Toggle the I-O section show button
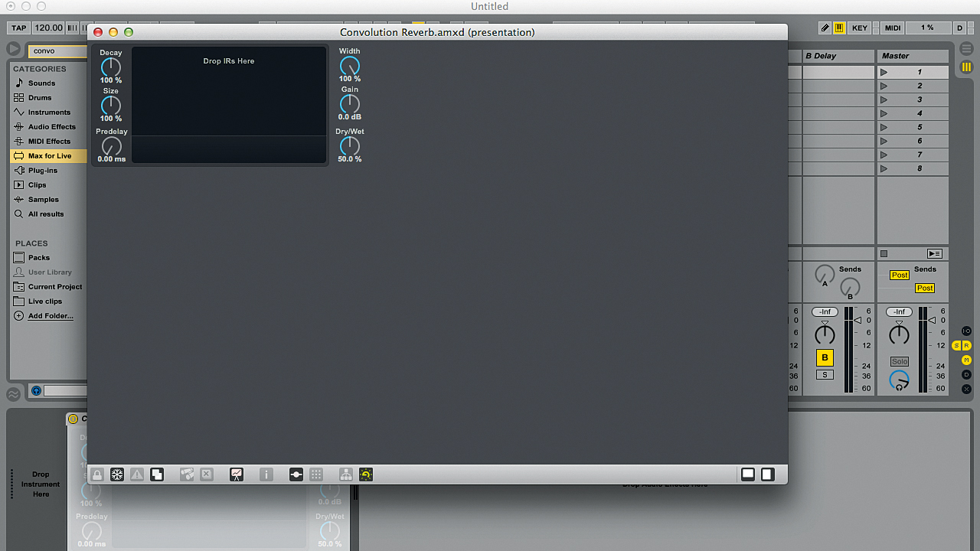 click(966, 331)
